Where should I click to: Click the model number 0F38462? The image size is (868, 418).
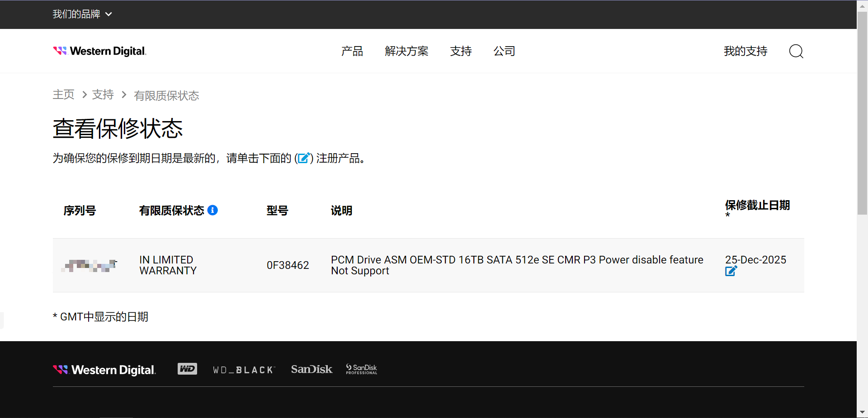(x=288, y=265)
